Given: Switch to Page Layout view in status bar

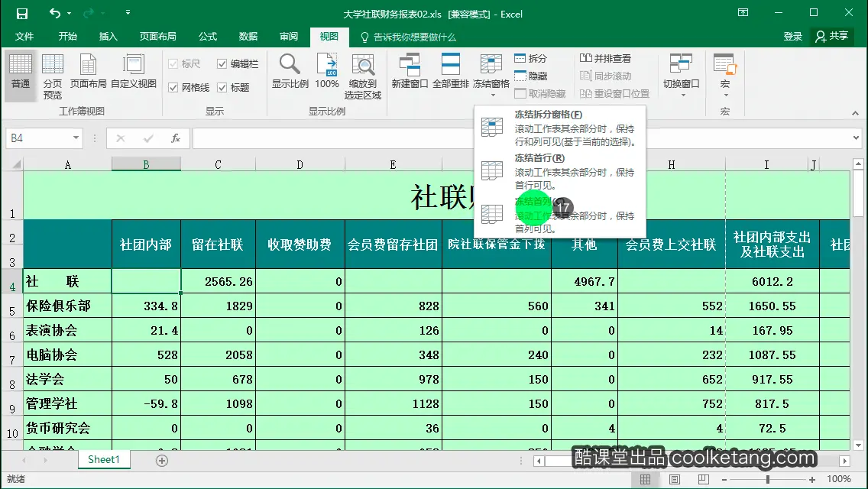Looking at the screenshot, I should [x=674, y=479].
